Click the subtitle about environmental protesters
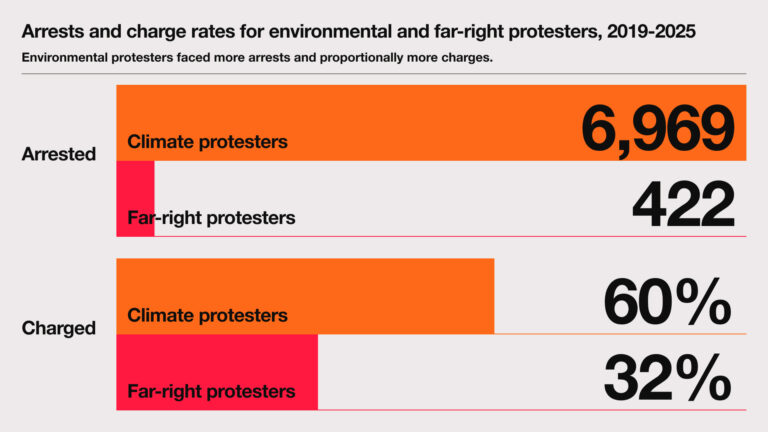Image resolution: width=768 pixels, height=432 pixels. (257, 57)
